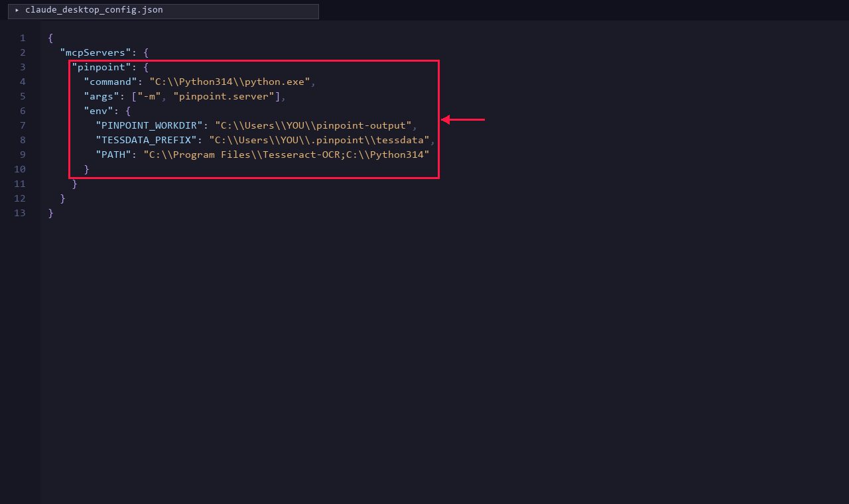
Task: Select the PINPOINT_WORKDIR variable name
Action: 149,125
